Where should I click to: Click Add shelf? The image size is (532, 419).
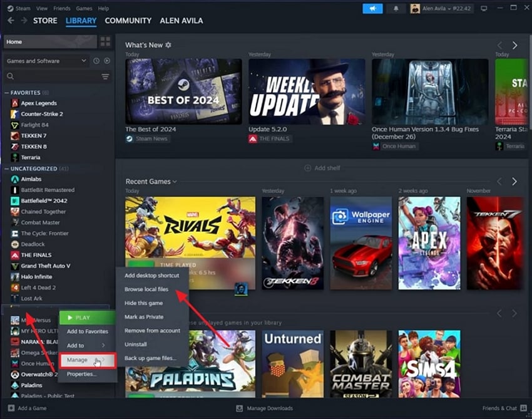pyautogui.click(x=322, y=168)
